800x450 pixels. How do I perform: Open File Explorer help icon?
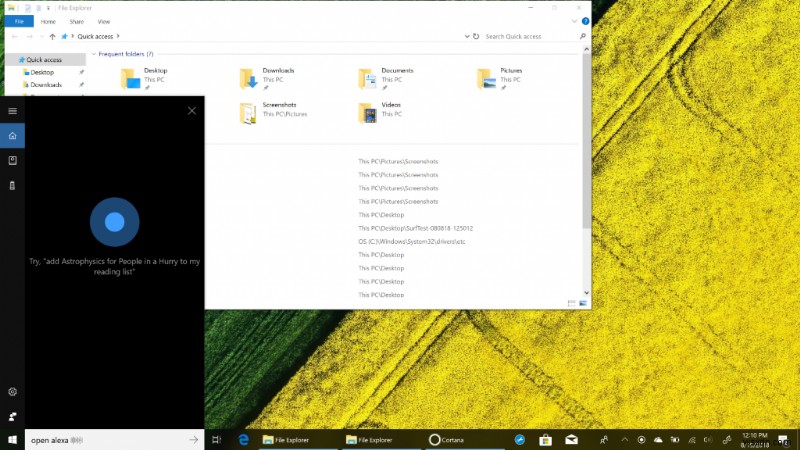point(585,21)
